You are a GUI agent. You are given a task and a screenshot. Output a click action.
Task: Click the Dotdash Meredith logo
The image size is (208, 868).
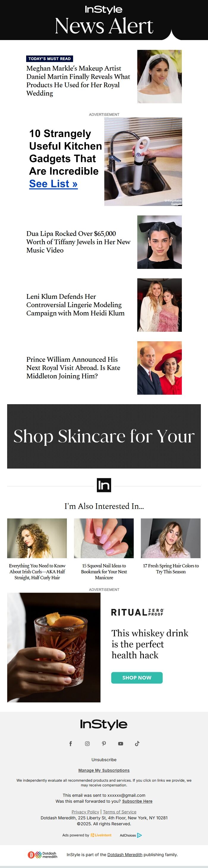point(42,855)
